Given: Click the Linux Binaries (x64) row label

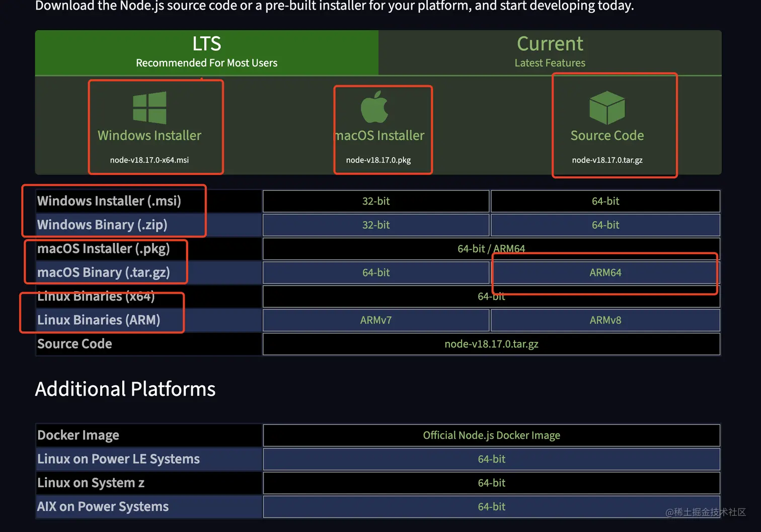Looking at the screenshot, I should pyautogui.click(x=96, y=296).
